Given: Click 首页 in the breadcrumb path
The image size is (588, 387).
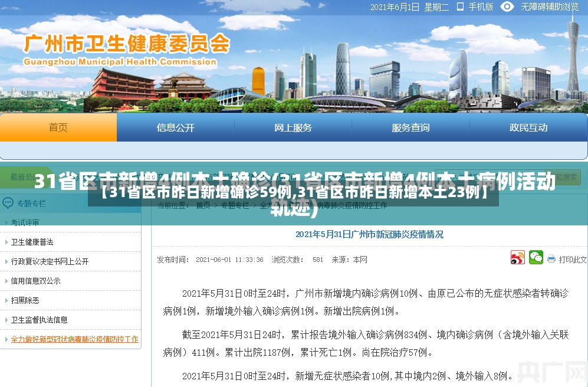Looking at the screenshot, I should 203,205.
